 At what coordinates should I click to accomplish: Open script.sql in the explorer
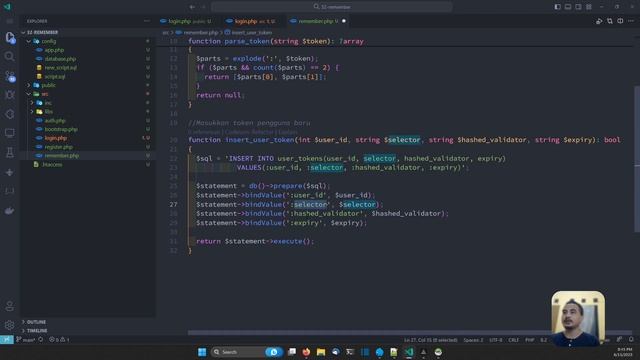tap(55, 76)
